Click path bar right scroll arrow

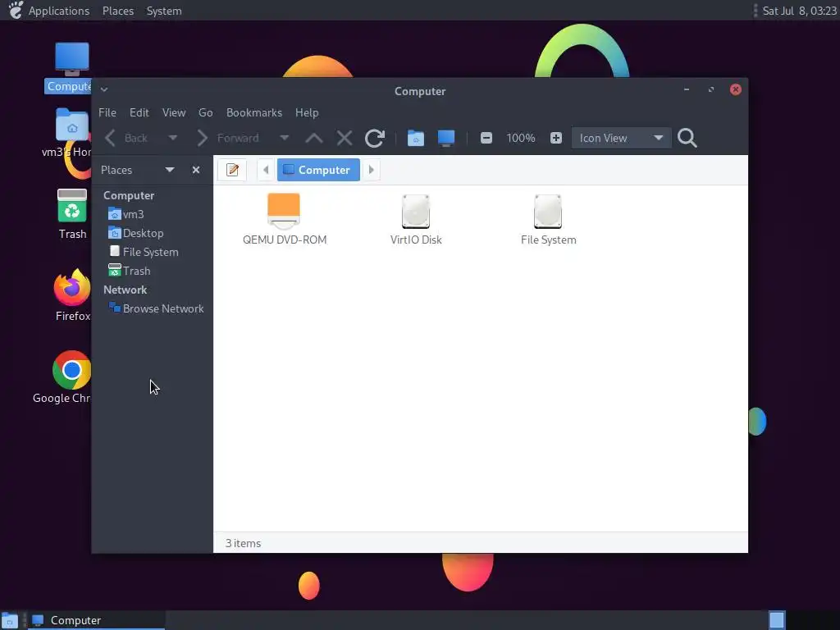372,170
